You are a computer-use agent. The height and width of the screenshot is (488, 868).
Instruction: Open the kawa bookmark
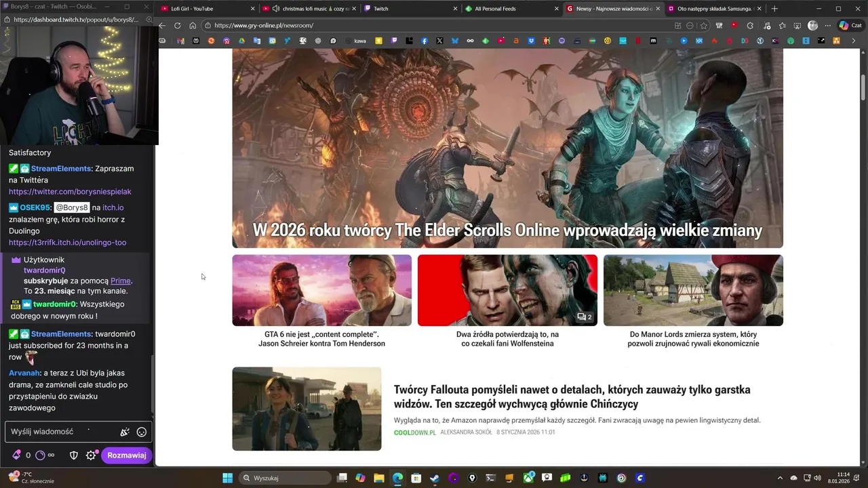(x=355, y=41)
